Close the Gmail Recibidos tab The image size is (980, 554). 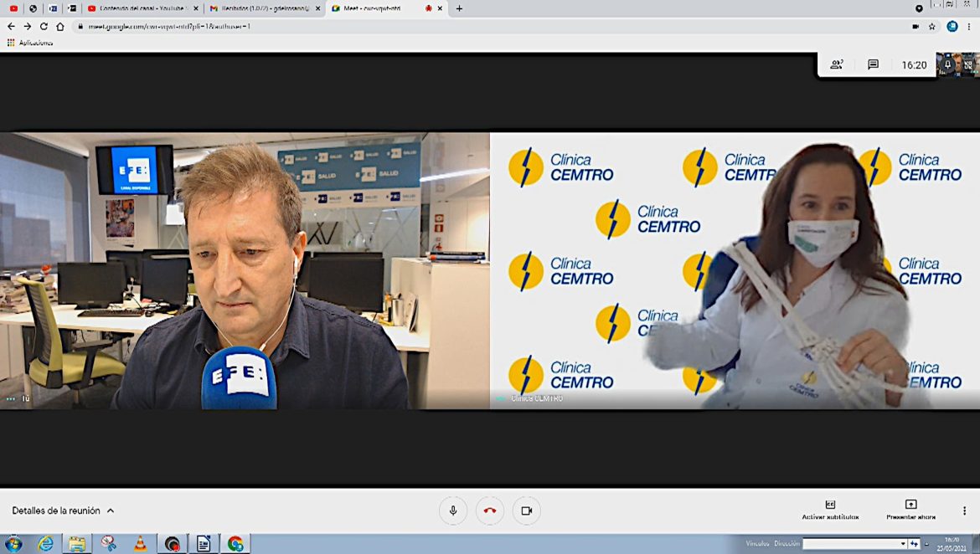[317, 8]
